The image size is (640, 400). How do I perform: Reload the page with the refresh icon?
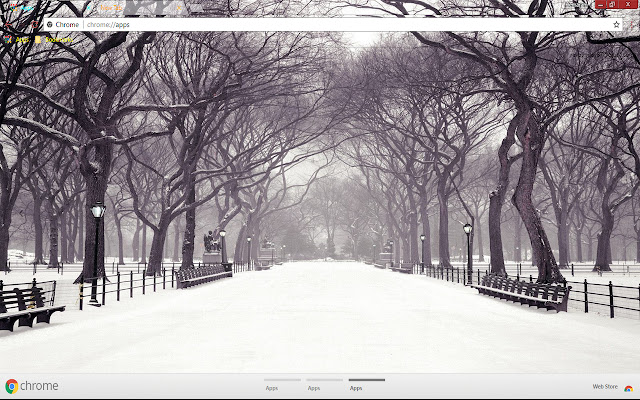click(35, 24)
